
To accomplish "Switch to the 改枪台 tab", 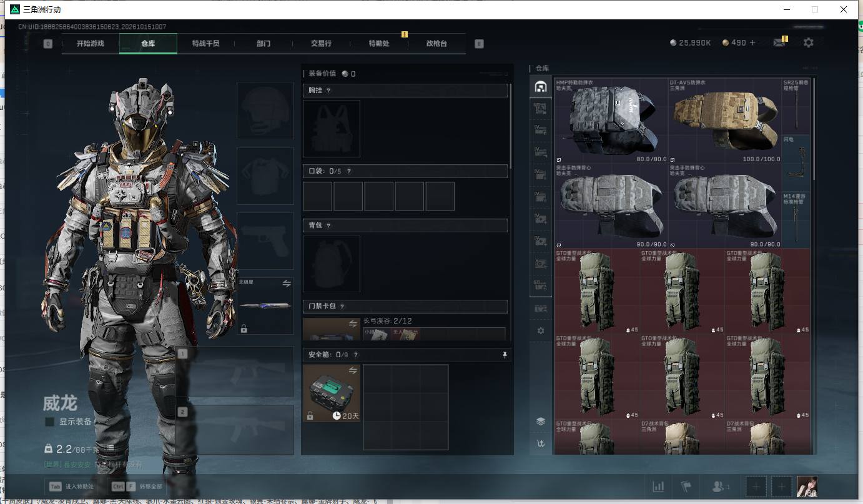I will click(x=436, y=44).
